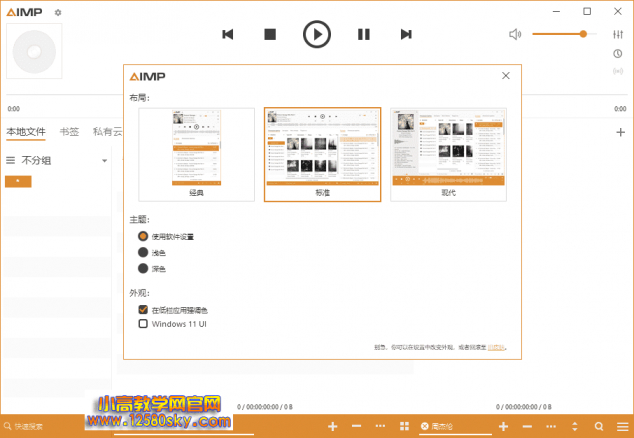Switch view with the four-squares grid icon
This screenshot has width=634, height=438.
404,426
